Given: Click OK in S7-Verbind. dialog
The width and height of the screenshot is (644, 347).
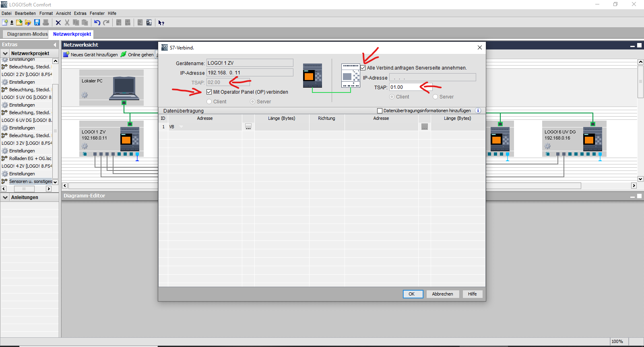Looking at the screenshot, I should [413, 294].
